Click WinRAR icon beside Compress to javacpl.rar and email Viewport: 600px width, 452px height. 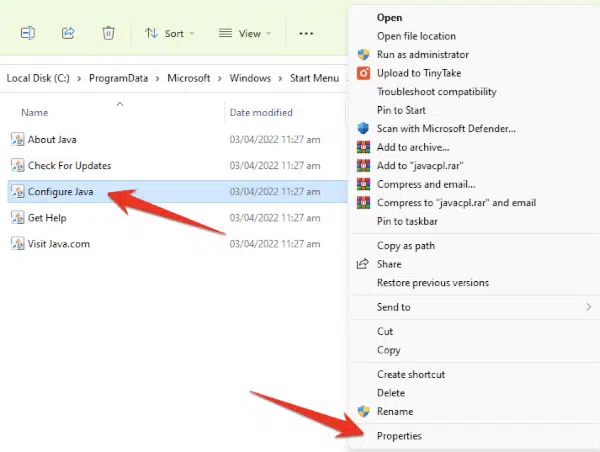[x=363, y=202]
